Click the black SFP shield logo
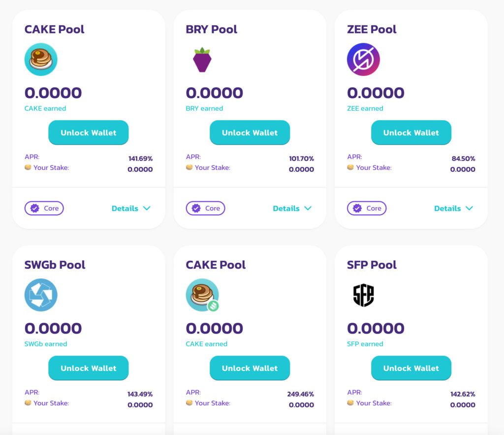 tap(364, 295)
